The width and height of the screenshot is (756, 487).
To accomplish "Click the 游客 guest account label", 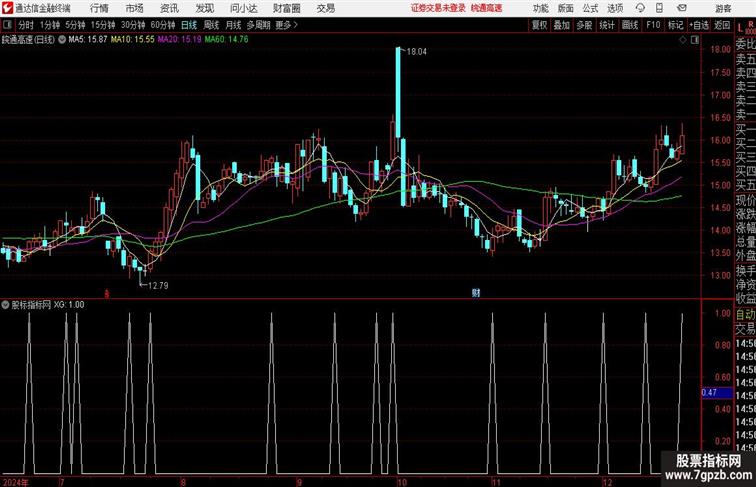I will point(723,9).
